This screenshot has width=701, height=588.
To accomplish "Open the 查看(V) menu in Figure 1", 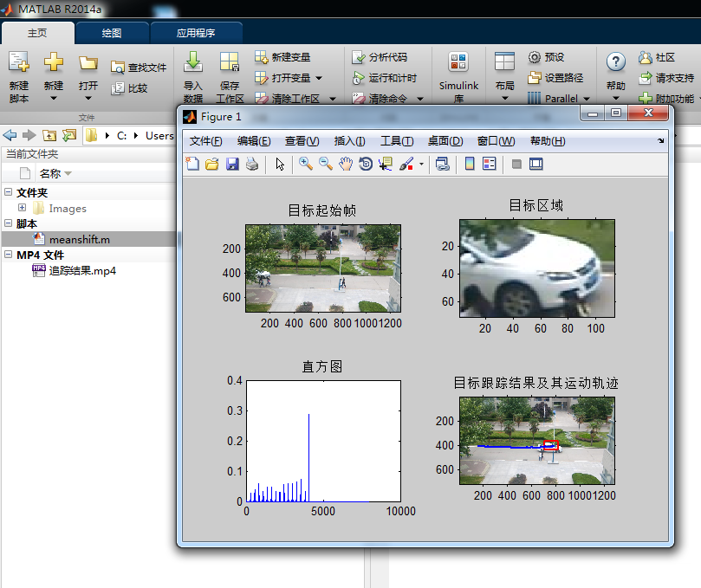I will click(302, 141).
